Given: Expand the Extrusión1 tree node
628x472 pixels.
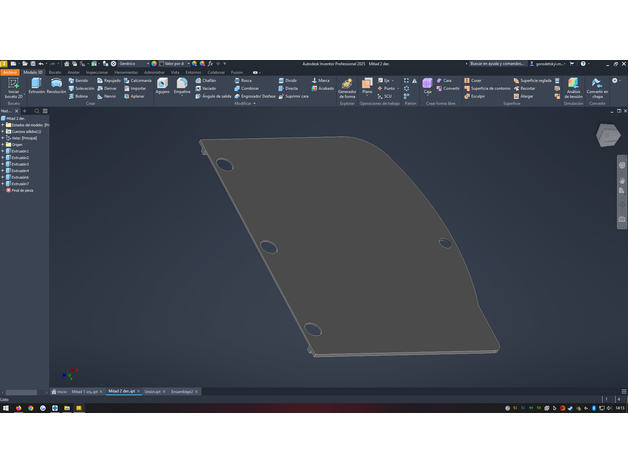Looking at the screenshot, I should coord(3,151).
